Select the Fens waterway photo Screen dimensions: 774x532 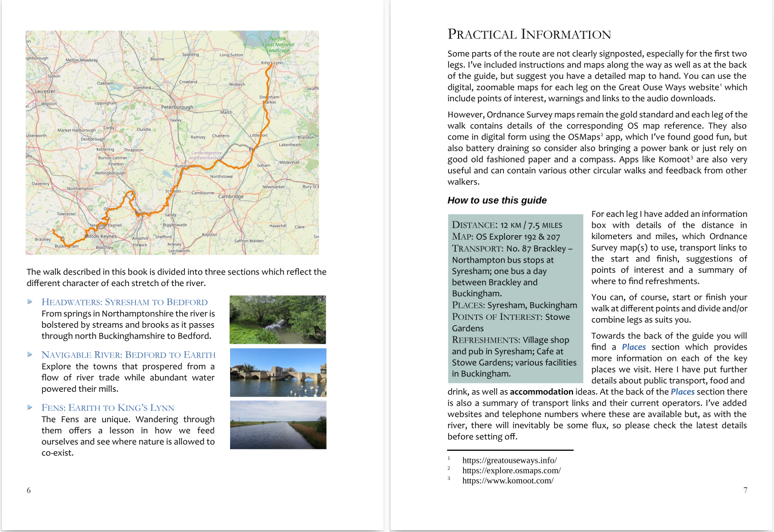[278, 425]
